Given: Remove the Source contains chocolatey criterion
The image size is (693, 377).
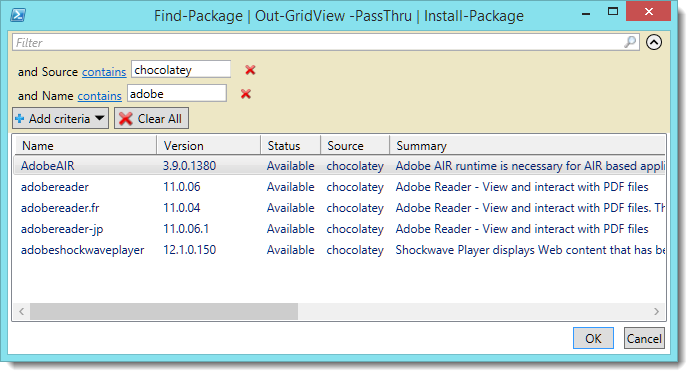Looking at the screenshot, I should 250,70.
